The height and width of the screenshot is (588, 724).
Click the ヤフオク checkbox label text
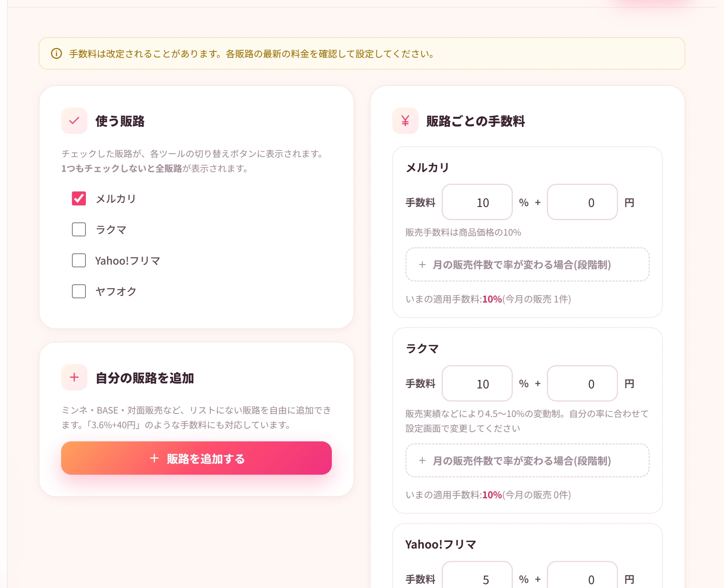tap(116, 292)
